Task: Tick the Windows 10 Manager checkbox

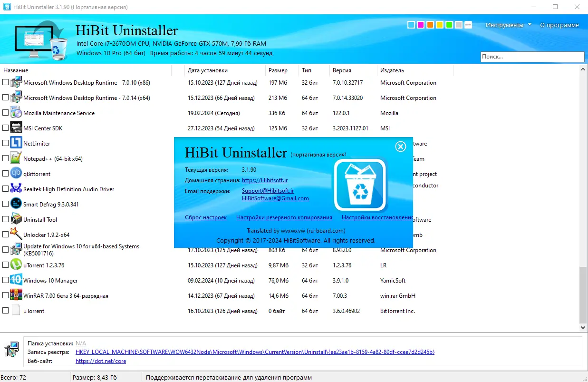Action: coord(6,280)
